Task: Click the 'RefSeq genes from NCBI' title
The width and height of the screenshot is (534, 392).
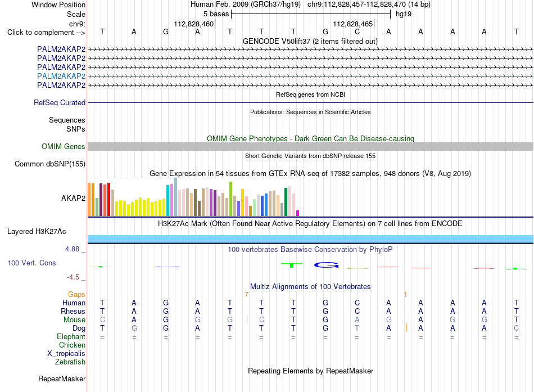Action: pos(310,94)
